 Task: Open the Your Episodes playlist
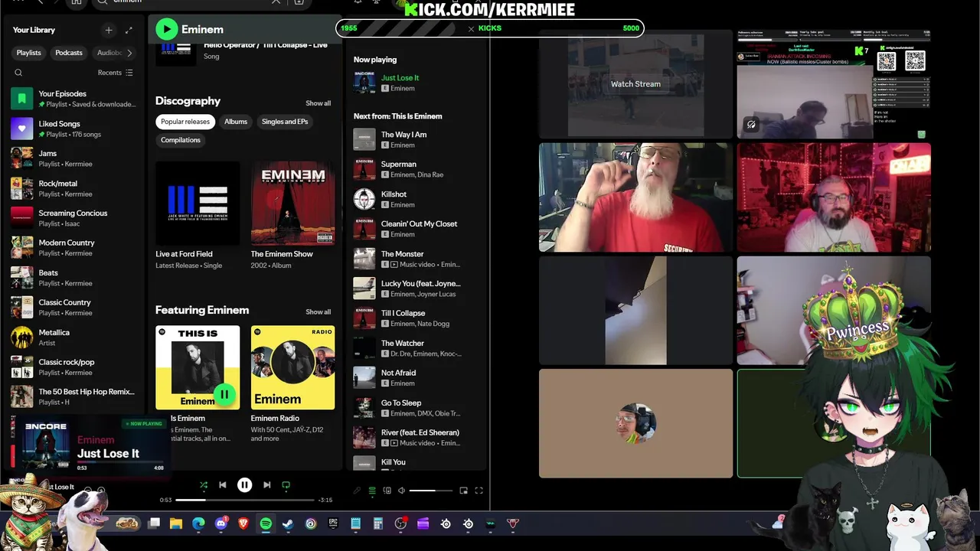point(73,99)
